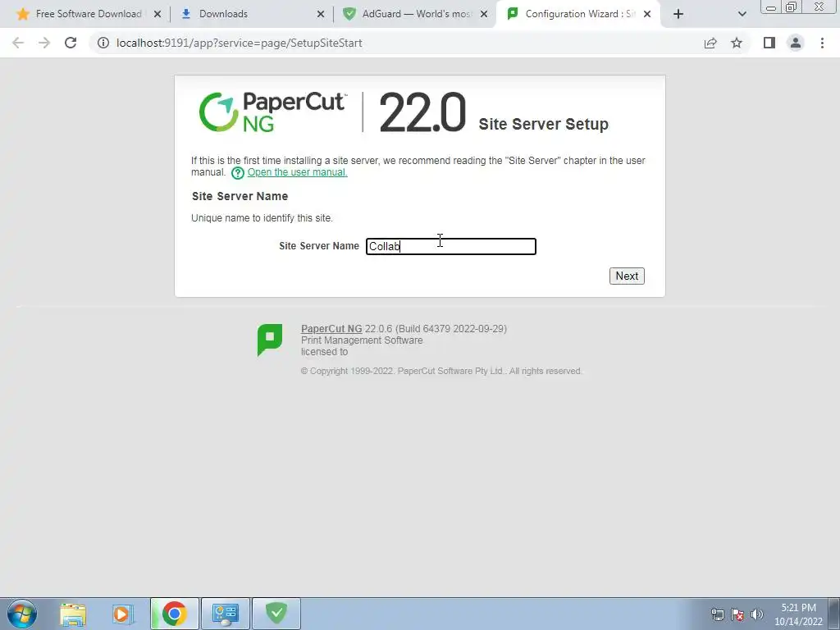Open the tab search dropdown
This screenshot has width=840, height=630.
pos(742,15)
